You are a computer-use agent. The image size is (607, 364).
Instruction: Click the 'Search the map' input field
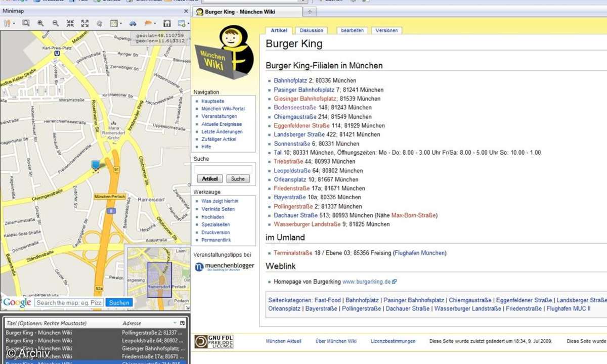coord(69,302)
